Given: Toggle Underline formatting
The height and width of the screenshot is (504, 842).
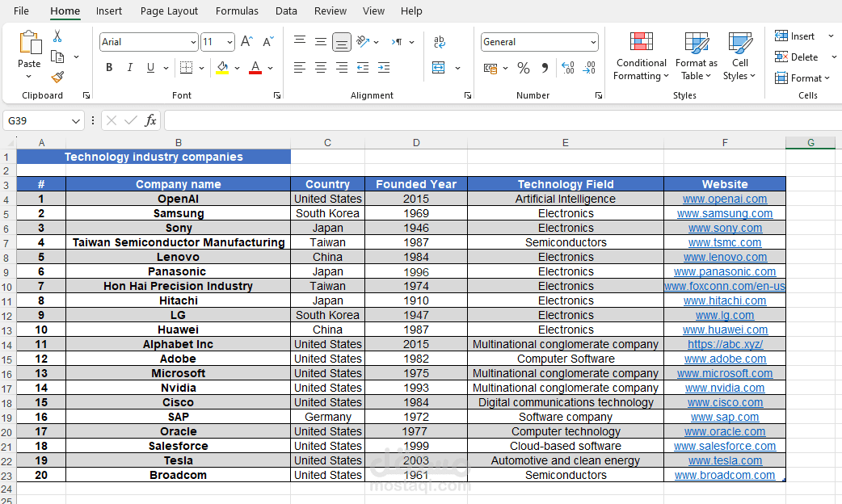Looking at the screenshot, I should pyautogui.click(x=150, y=68).
